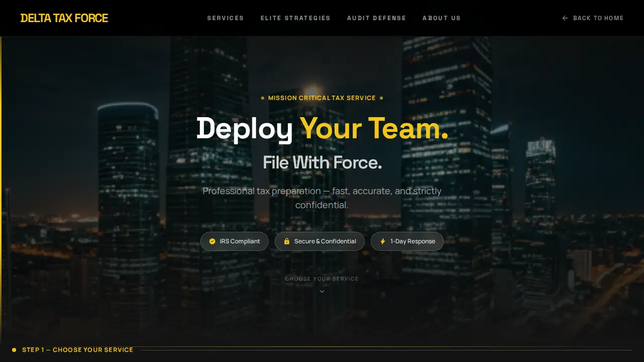Select About Us in the navbar

[x=441, y=18]
